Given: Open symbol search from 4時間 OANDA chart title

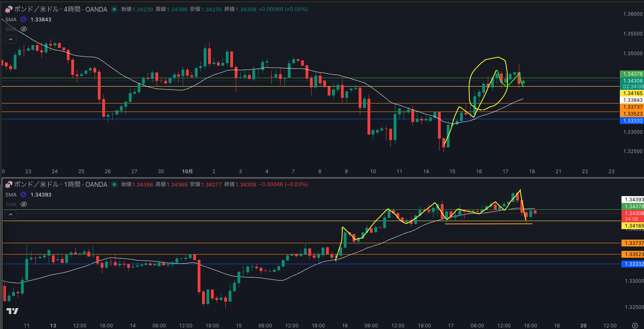Looking at the screenshot, I should pyautogui.click(x=60, y=9).
